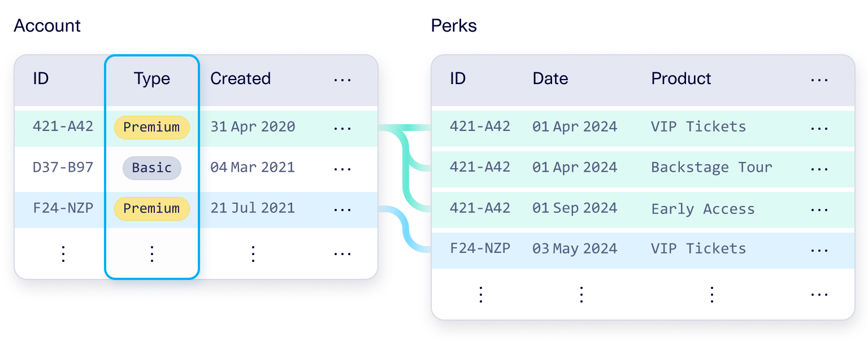Image resolution: width=868 pixels, height=350 pixels.
Task: Select the VIP Tickets cell in the F24-NZP row
Action: coord(698,249)
